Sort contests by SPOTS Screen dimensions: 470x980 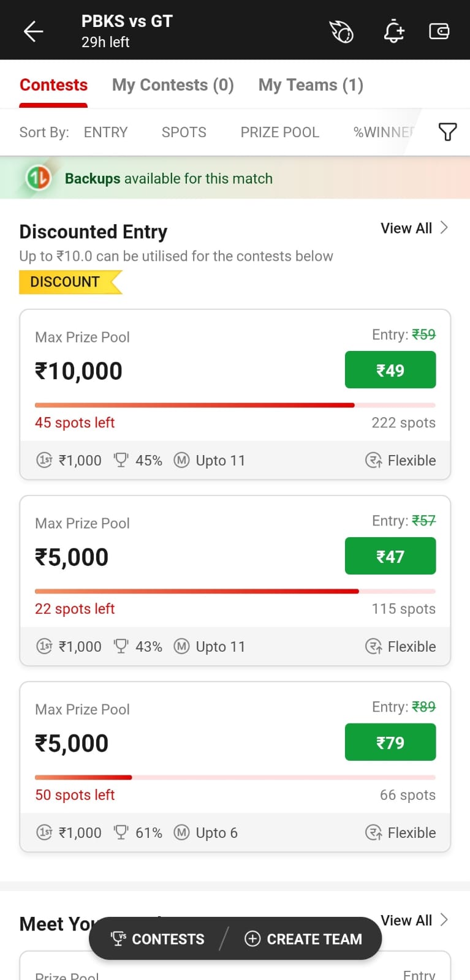point(184,132)
